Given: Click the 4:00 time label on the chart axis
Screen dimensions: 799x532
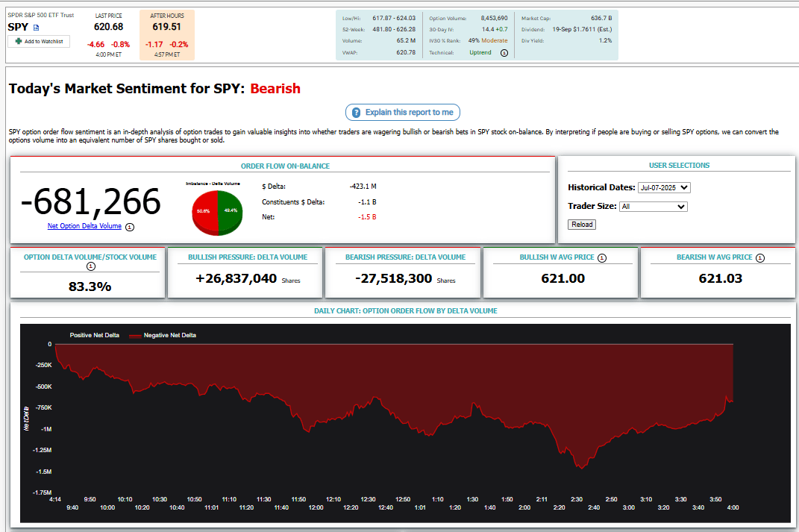Looking at the screenshot, I should 733,507.
